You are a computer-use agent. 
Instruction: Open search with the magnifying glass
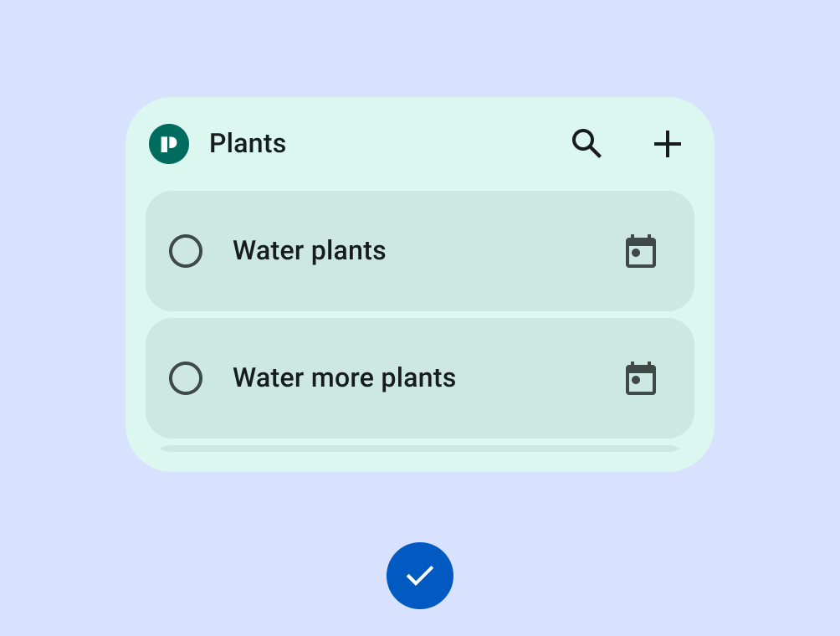coord(586,144)
